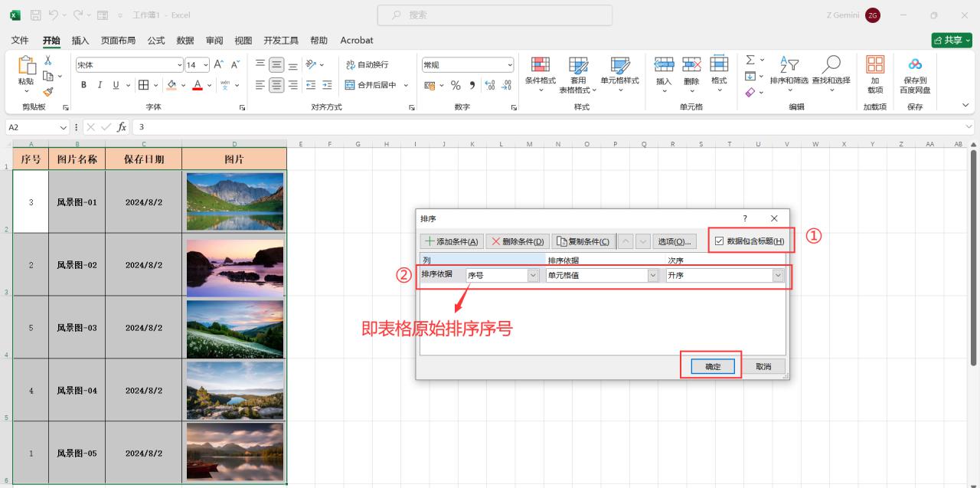Open the number format dropdown 常规

(510, 65)
